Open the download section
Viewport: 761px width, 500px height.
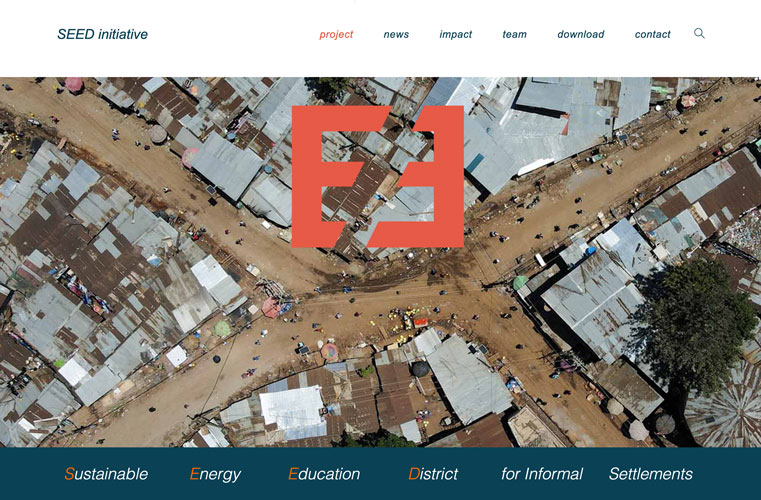tap(580, 34)
